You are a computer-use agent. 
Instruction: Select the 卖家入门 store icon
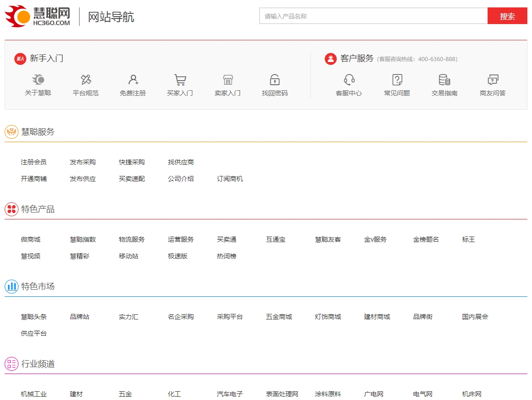[228, 80]
